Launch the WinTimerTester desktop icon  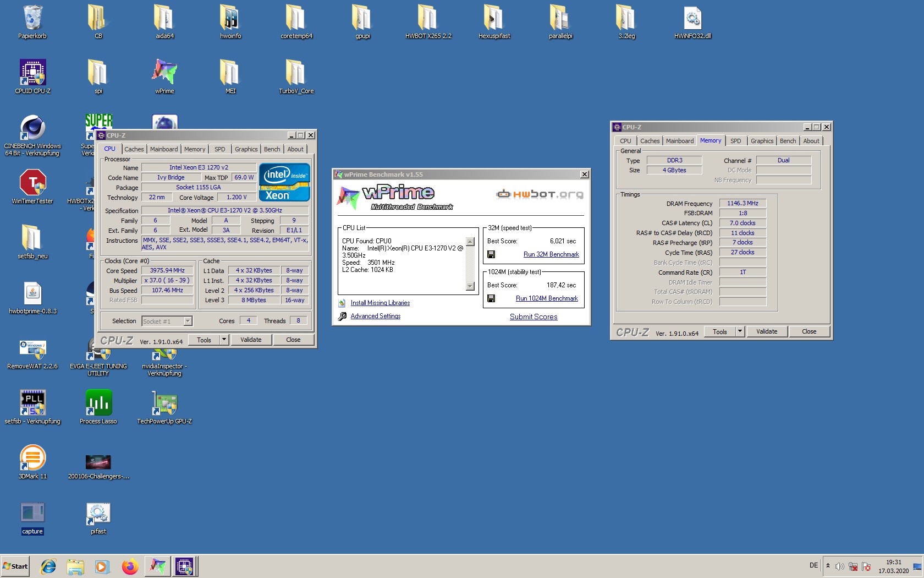(x=32, y=187)
